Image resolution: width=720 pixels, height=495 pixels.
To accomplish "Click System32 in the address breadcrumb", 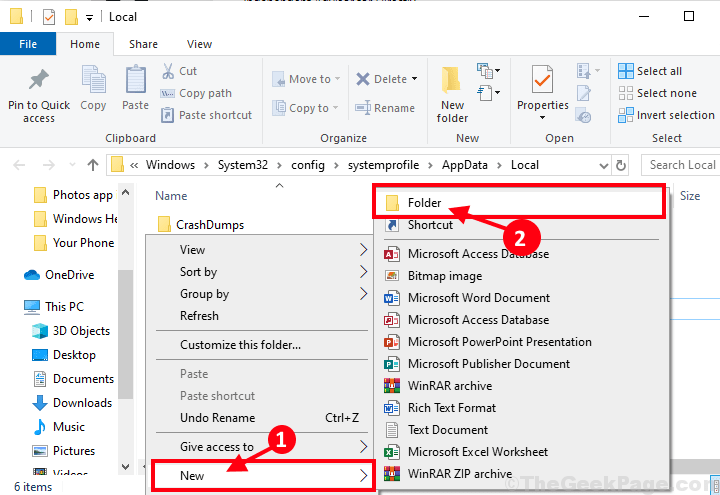I will click(242, 165).
